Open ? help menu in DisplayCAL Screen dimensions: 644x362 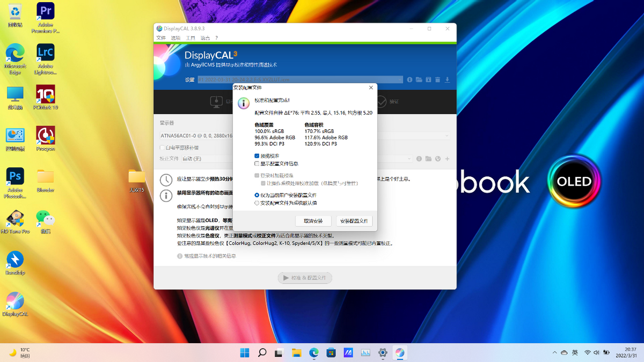click(x=216, y=38)
